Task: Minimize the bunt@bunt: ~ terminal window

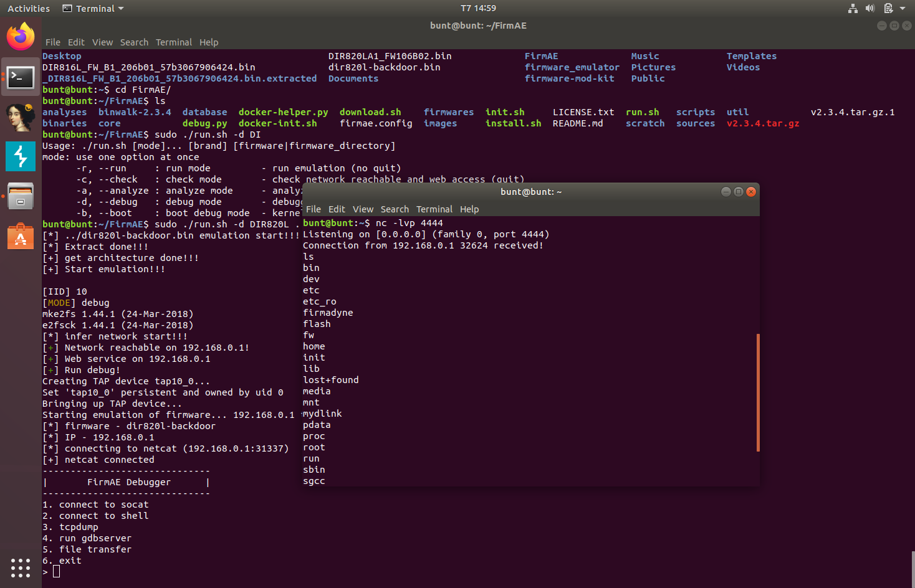Action: 726,192
